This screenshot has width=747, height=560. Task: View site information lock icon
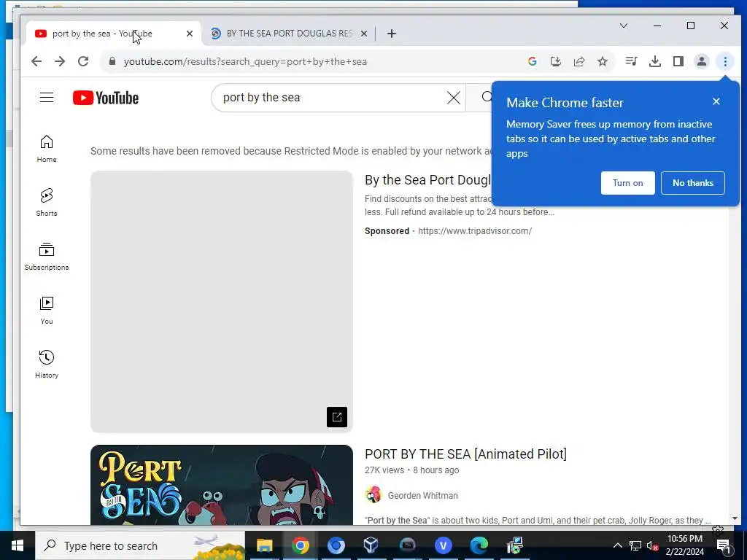click(112, 61)
